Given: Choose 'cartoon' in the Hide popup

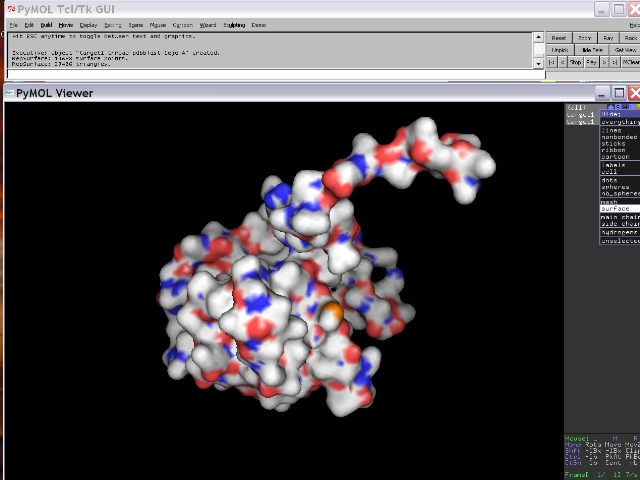Looking at the screenshot, I should pos(616,157).
